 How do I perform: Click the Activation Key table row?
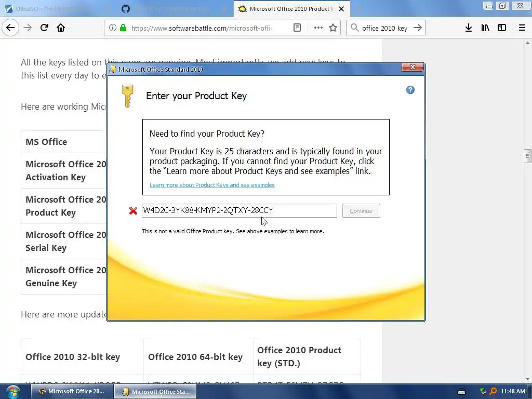click(x=64, y=170)
